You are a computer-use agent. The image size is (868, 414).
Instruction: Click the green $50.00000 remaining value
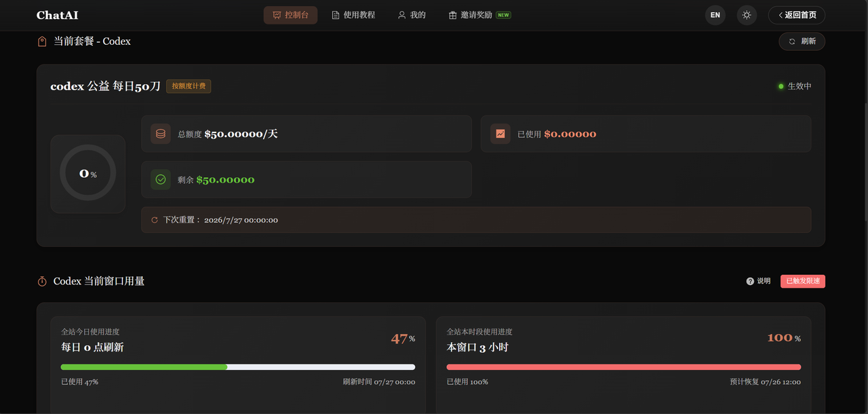click(226, 180)
